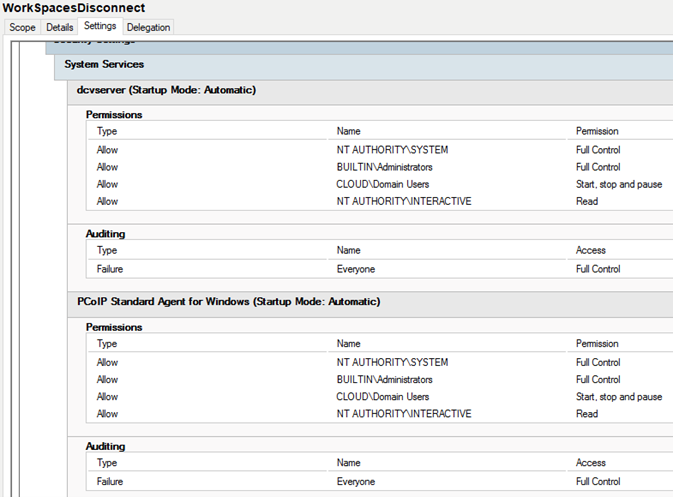
Task: Select CLOUD\Domain Users entry under dcvserver
Action: 380,184
